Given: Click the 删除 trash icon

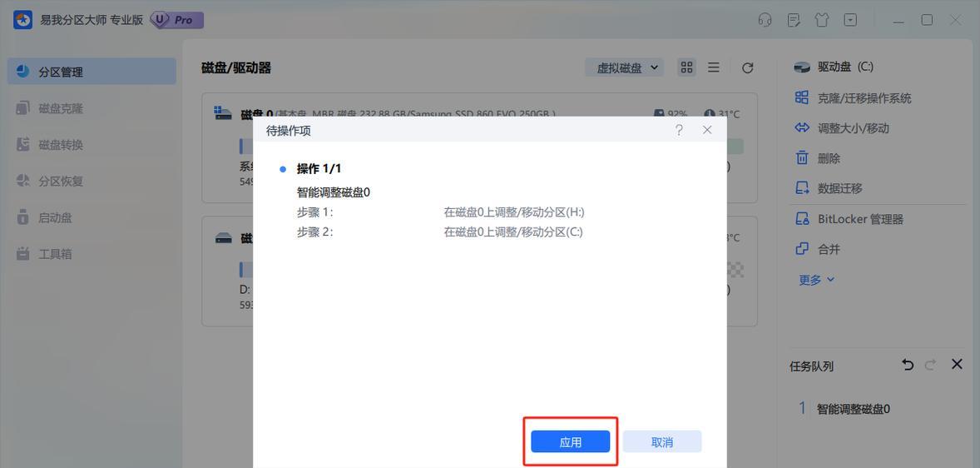Looking at the screenshot, I should [802, 157].
